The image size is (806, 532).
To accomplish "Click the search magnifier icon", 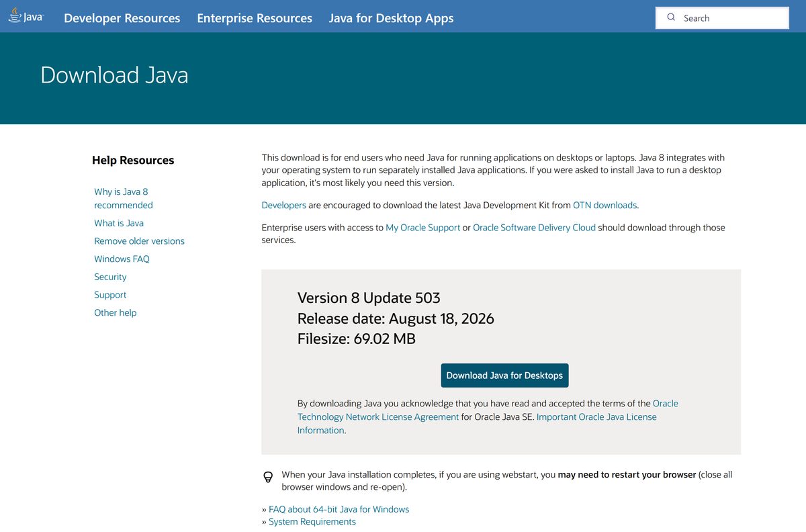I will (671, 17).
